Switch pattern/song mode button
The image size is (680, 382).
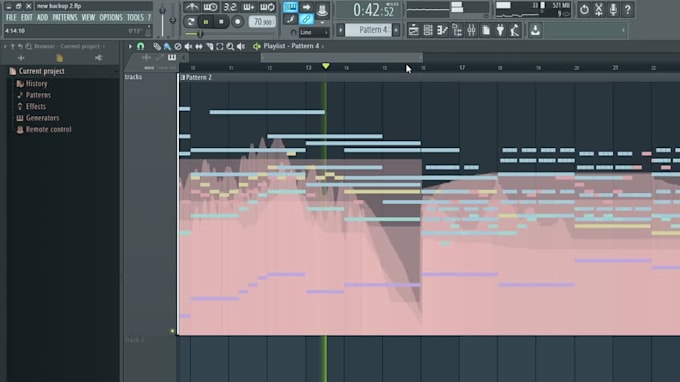(x=190, y=21)
